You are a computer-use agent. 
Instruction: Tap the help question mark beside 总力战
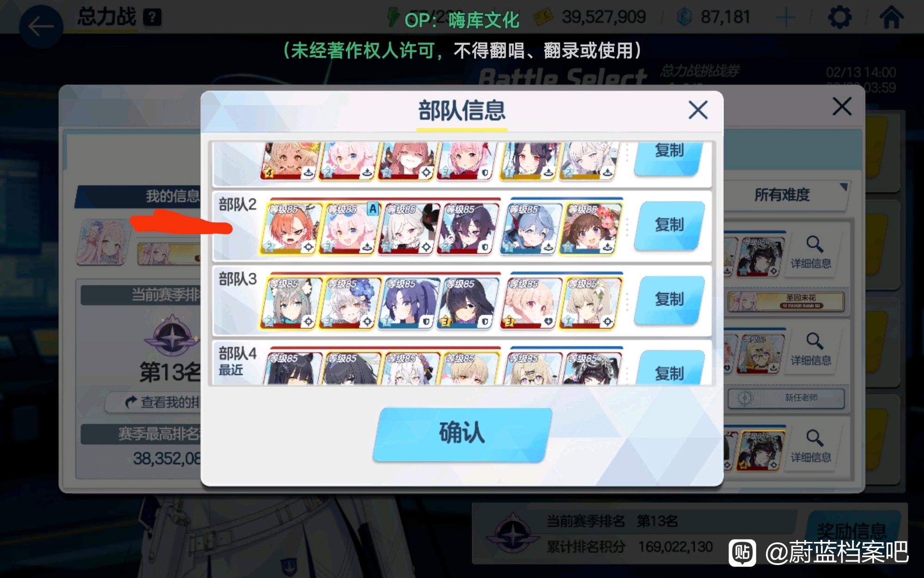pyautogui.click(x=152, y=18)
